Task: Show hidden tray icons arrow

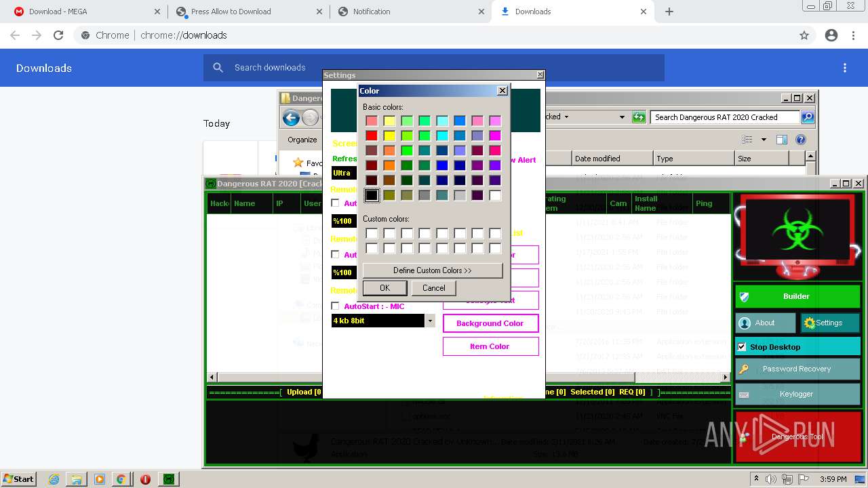Action: [756, 479]
